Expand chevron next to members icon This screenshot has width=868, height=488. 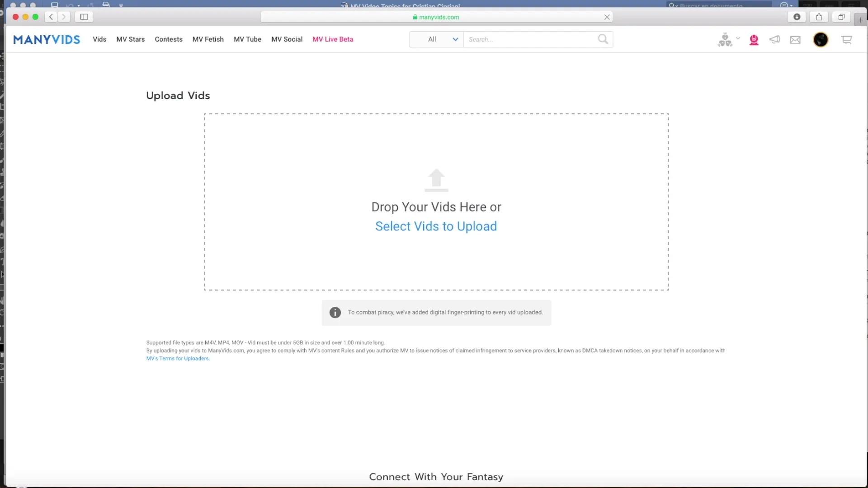click(738, 38)
